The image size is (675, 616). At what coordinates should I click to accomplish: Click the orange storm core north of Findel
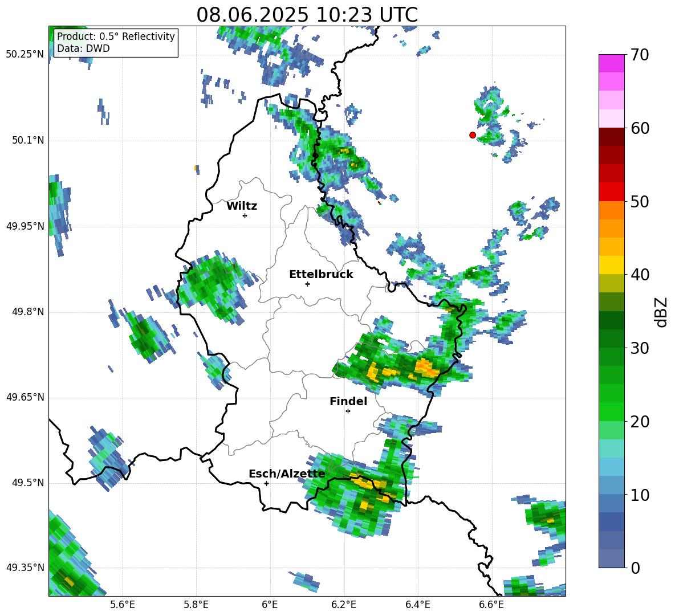(x=426, y=368)
